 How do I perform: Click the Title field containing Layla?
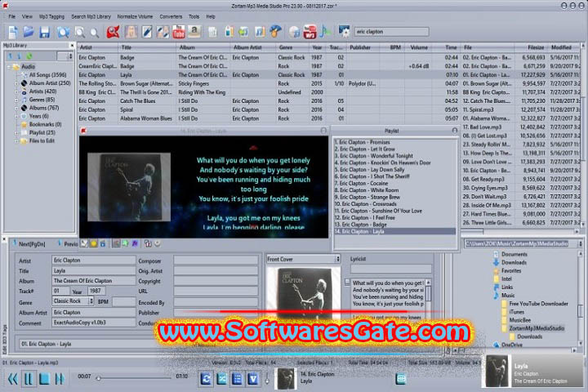pyautogui.click(x=94, y=270)
